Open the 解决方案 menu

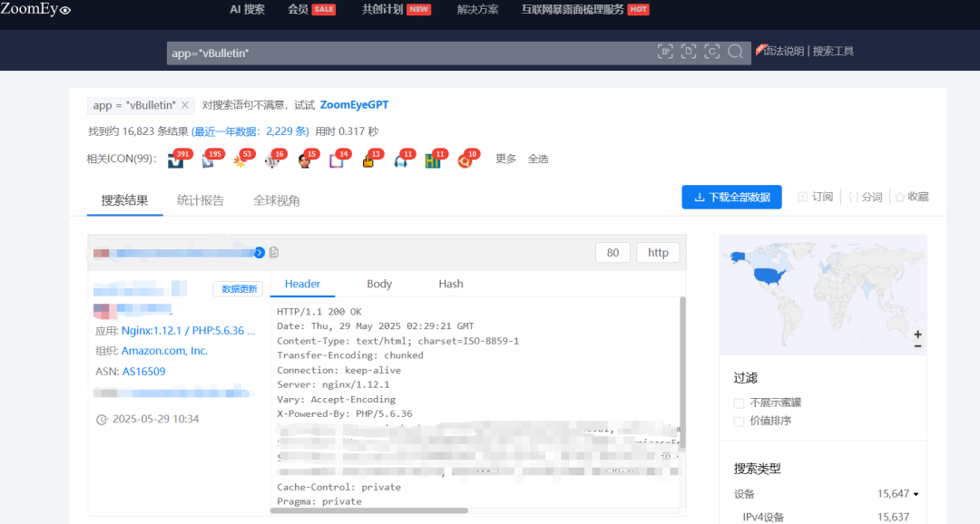[x=477, y=9]
